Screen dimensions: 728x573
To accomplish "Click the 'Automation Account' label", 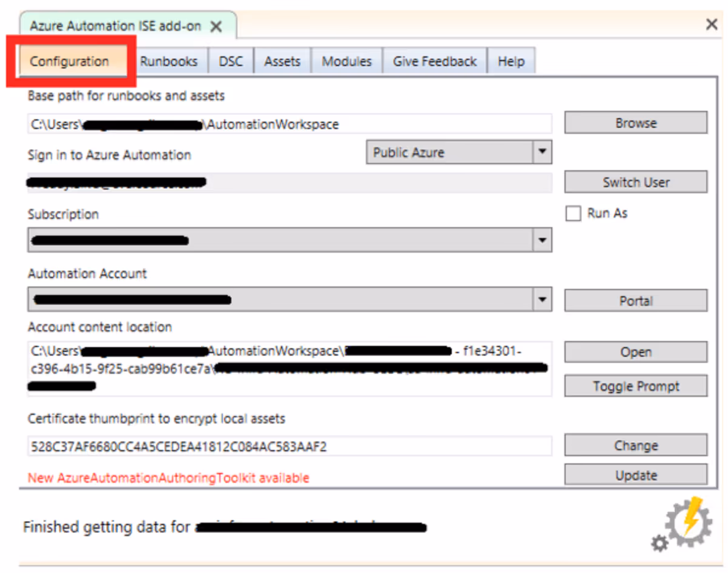I will pos(87,274).
